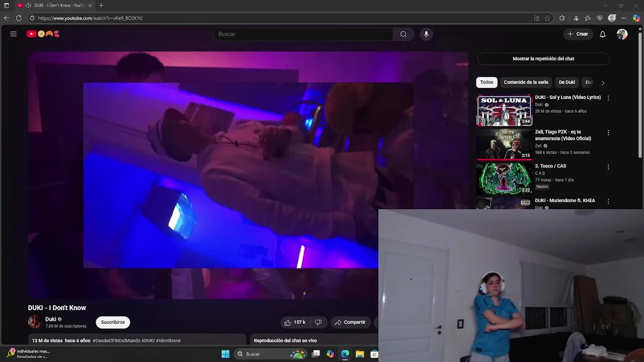Open a new browser tab
Screen dimensions: 644x362
tap(101, 6)
